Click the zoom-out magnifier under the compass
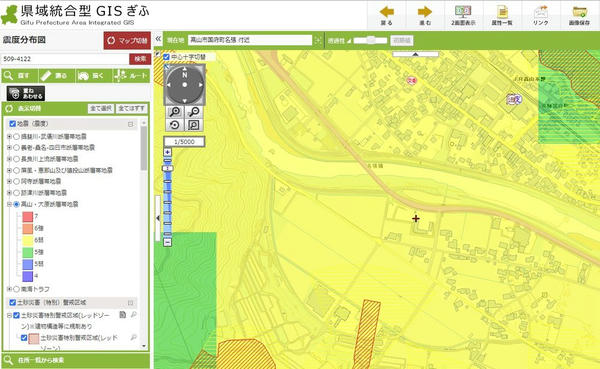 pos(194,112)
